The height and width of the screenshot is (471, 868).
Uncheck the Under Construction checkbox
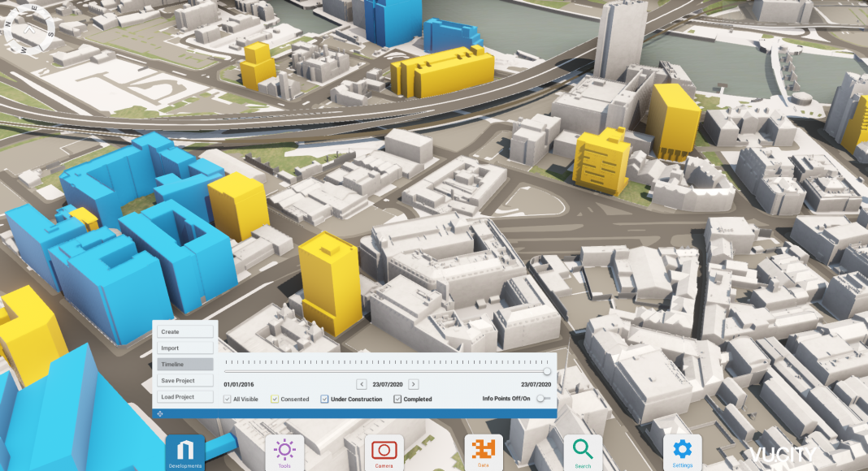click(x=324, y=399)
